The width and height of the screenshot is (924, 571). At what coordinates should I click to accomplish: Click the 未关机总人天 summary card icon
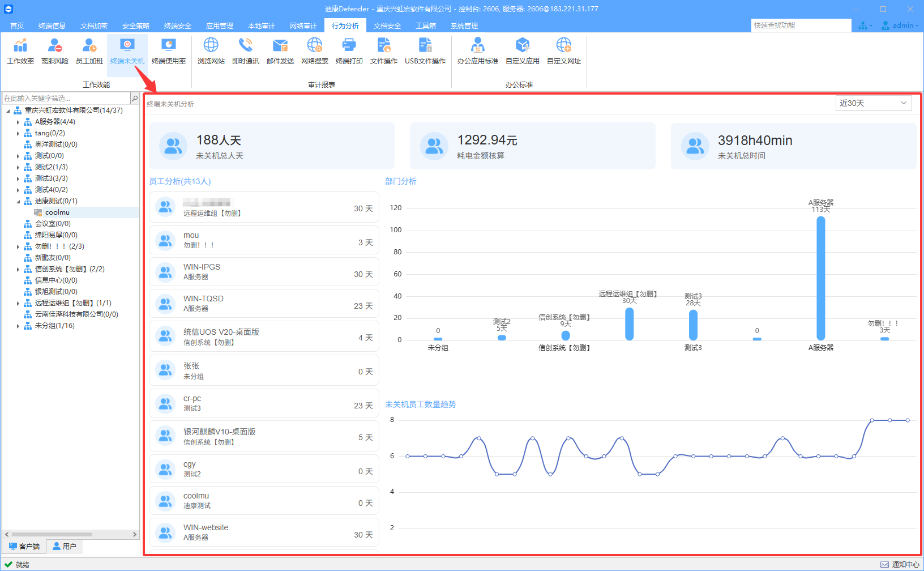click(x=173, y=146)
